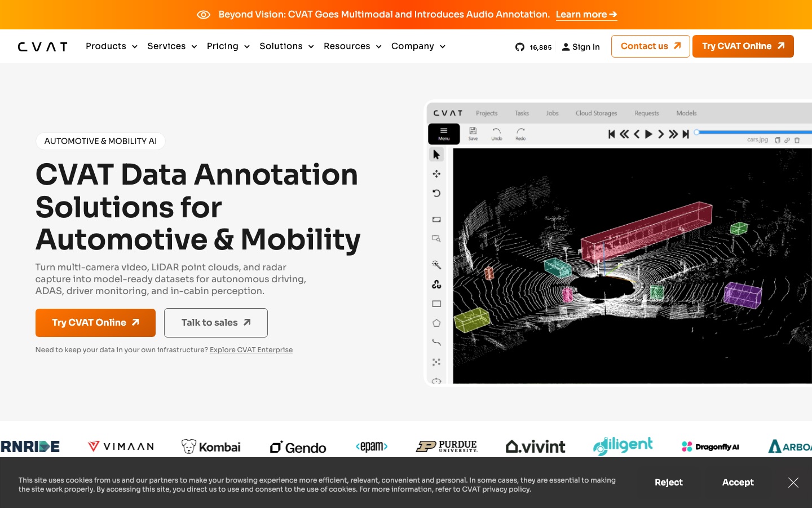Select the magic wand AI tool
Image resolution: width=812 pixels, height=508 pixels.
pyautogui.click(x=436, y=265)
